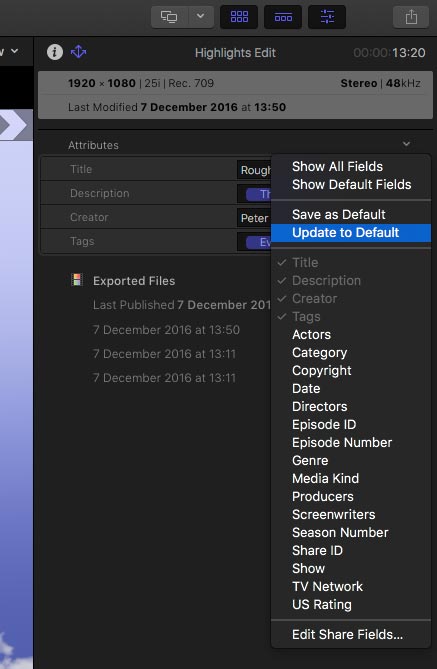This screenshot has width=437, height=669.
Task: Toggle the timeline filmstrip button
Action: [283, 17]
